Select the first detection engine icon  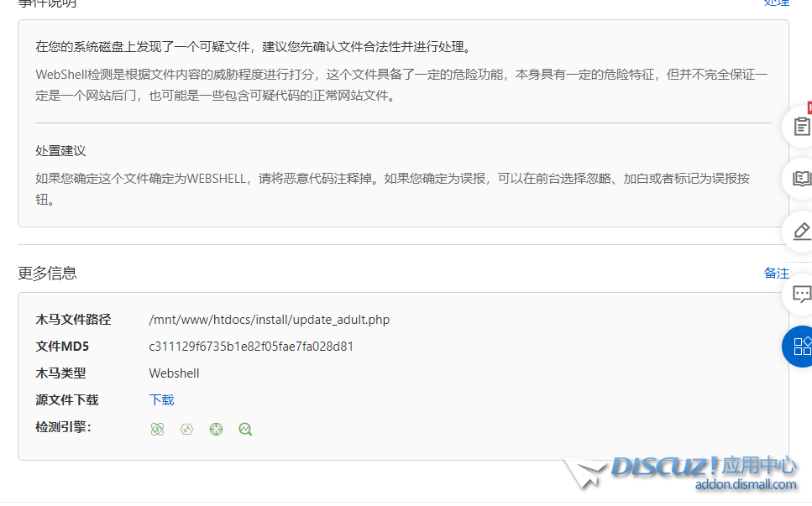click(x=158, y=429)
